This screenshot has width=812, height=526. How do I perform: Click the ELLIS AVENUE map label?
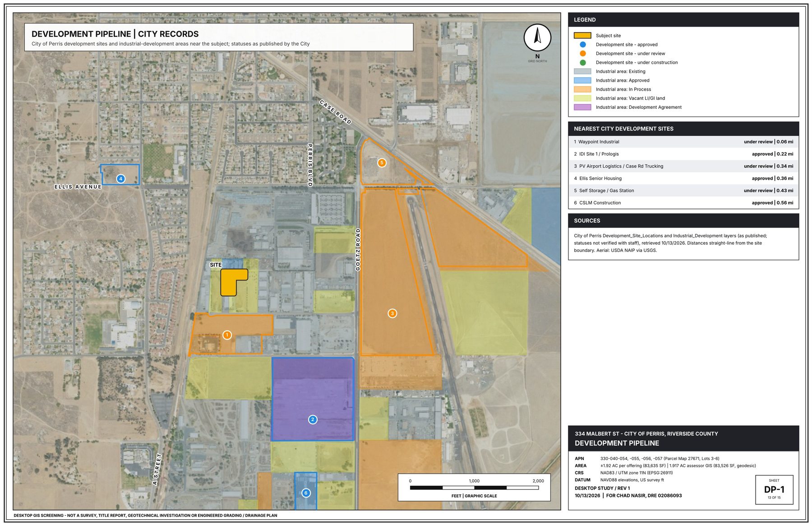click(x=78, y=187)
